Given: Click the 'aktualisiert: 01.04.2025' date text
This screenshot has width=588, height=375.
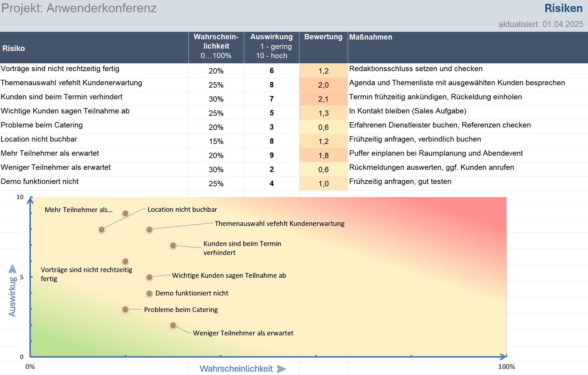Looking at the screenshot, I should (x=541, y=24).
